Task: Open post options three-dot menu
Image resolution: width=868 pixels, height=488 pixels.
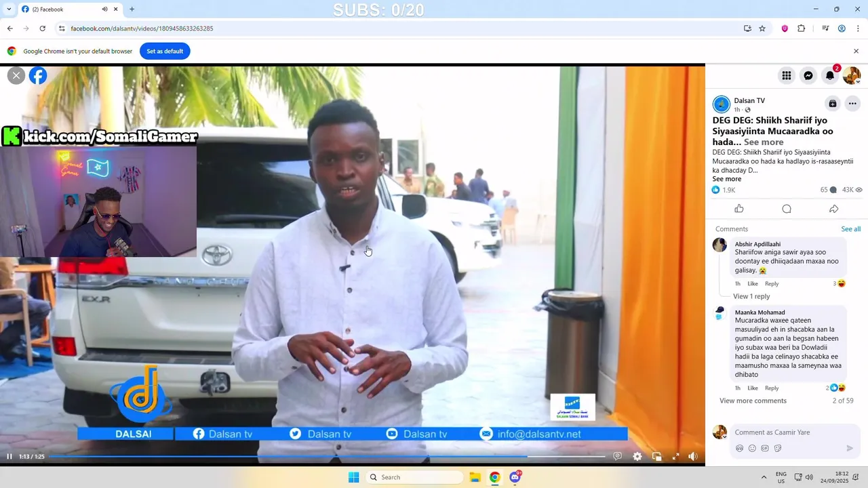Action: point(852,104)
